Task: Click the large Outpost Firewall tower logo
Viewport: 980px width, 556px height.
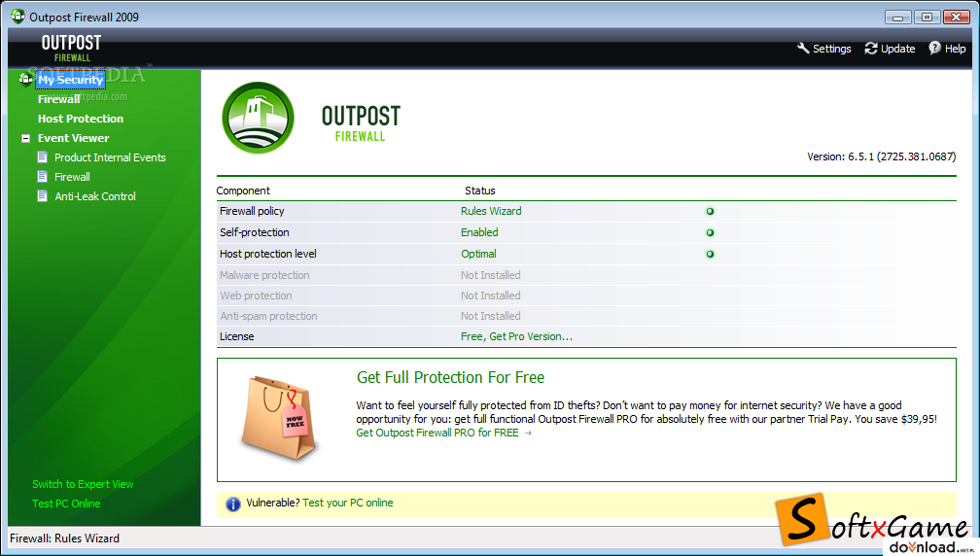Action: 259,118
